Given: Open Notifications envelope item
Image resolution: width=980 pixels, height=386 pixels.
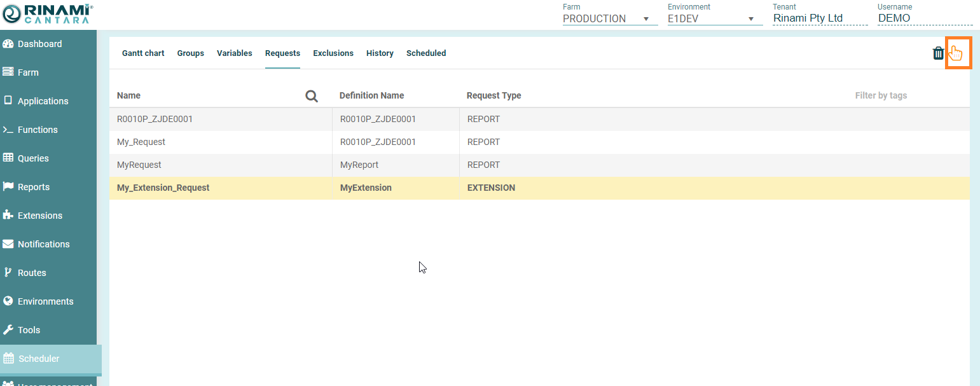Looking at the screenshot, I should pyautogui.click(x=43, y=244).
